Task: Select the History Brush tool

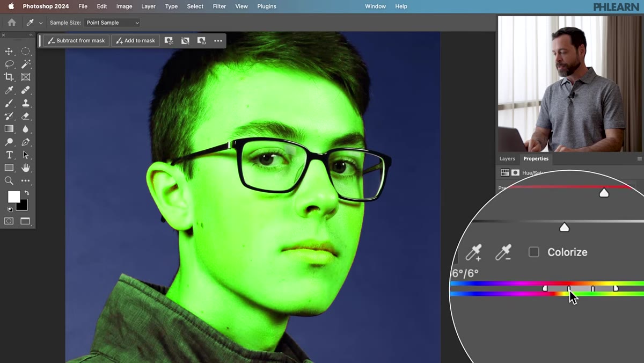Action: [9, 116]
